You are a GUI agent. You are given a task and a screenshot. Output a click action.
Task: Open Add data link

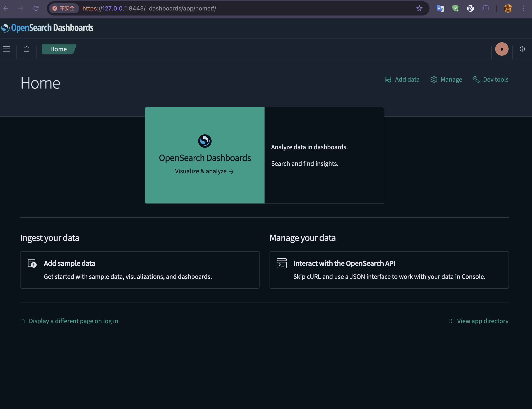402,80
